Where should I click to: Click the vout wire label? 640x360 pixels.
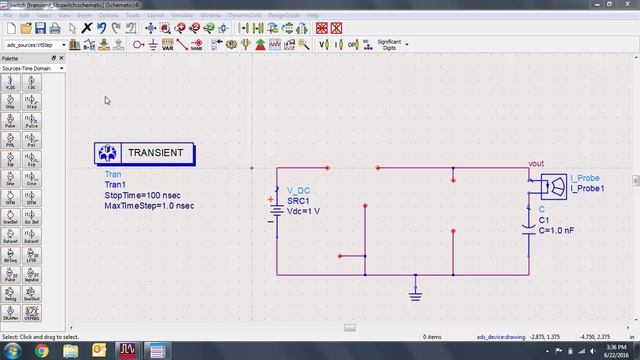click(x=536, y=164)
